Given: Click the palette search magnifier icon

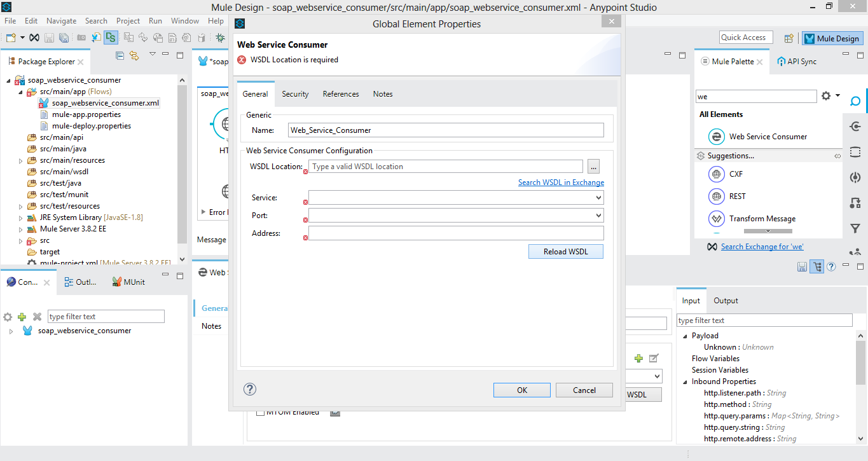Looking at the screenshot, I should tap(855, 101).
